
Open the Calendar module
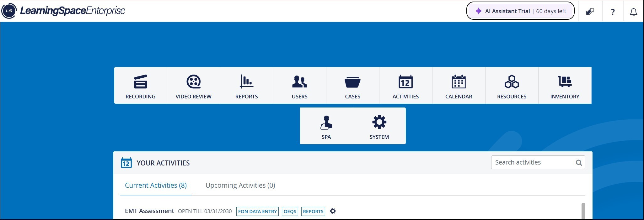point(459,85)
